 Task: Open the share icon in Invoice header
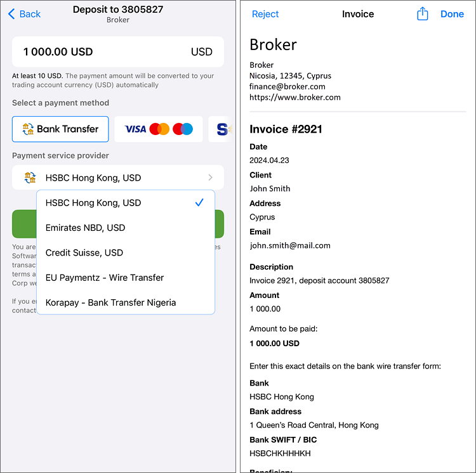[x=423, y=14]
